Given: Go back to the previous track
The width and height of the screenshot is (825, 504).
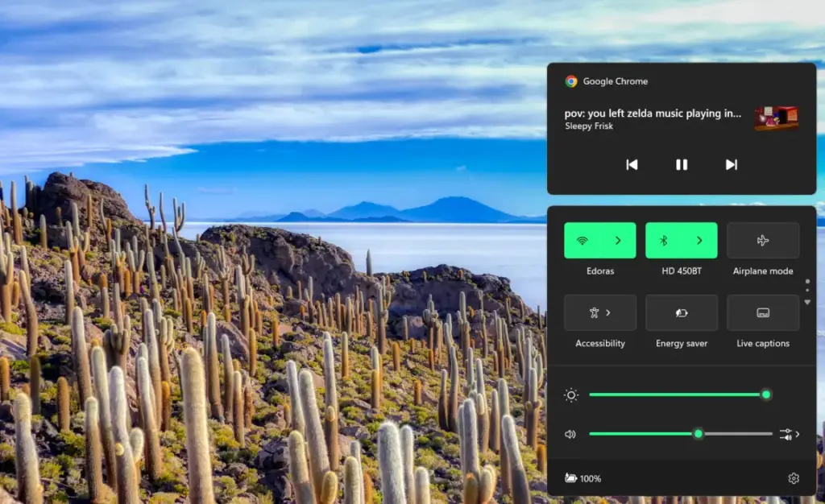Looking at the screenshot, I should tap(632, 164).
